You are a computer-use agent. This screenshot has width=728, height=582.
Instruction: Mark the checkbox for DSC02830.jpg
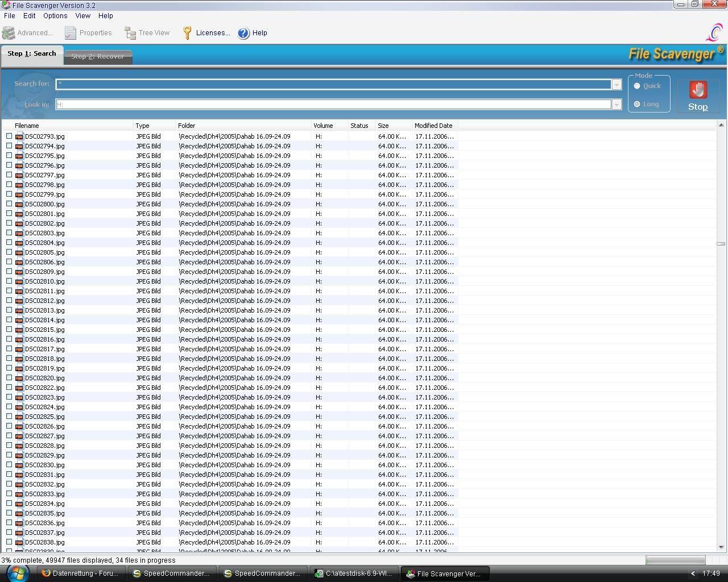click(9, 465)
